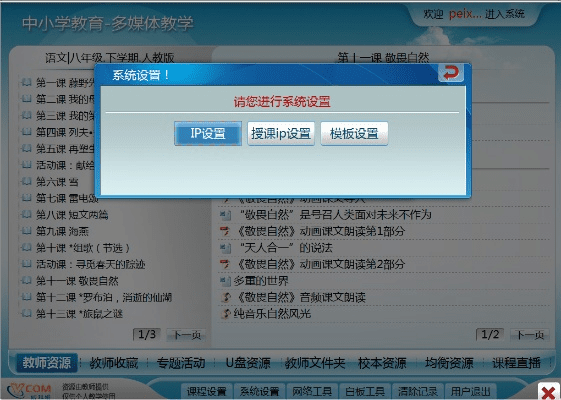561x400 pixels.
Task: Click the 1/3 page indicator
Action: tap(147, 335)
